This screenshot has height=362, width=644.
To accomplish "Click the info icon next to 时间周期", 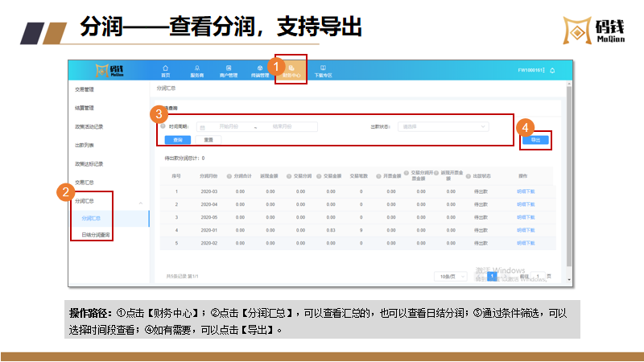I will coord(163,126).
